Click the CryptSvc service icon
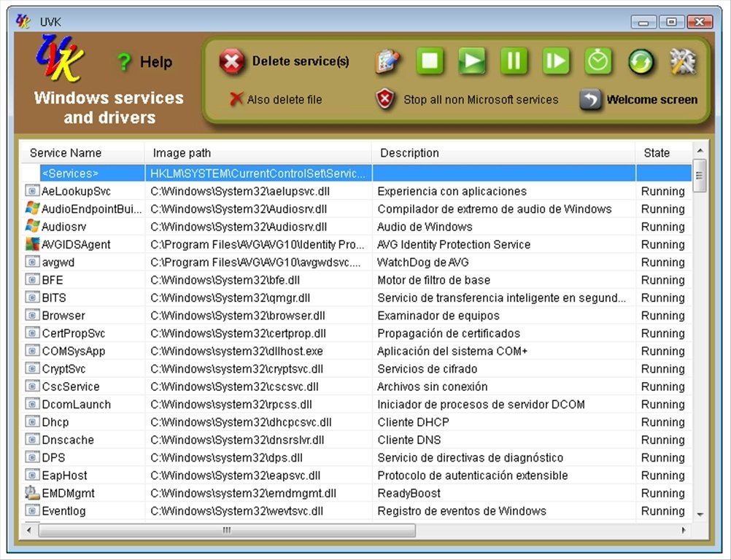Screen dimensions: 731x560 point(31,368)
